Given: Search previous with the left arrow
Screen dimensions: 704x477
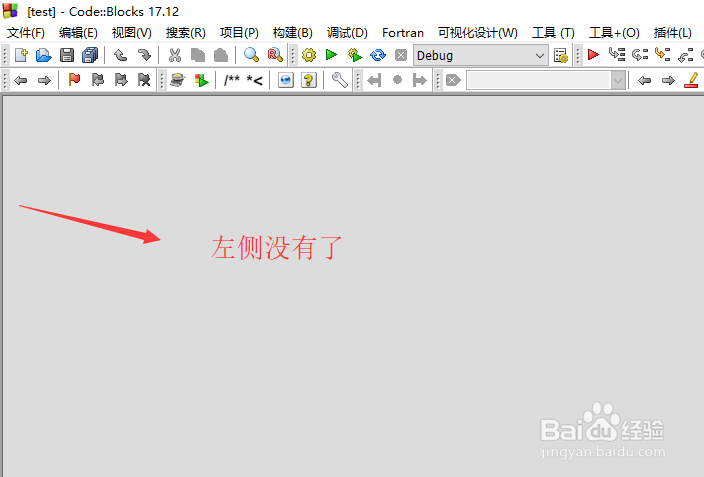Looking at the screenshot, I should pyautogui.click(x=644, y=80).
